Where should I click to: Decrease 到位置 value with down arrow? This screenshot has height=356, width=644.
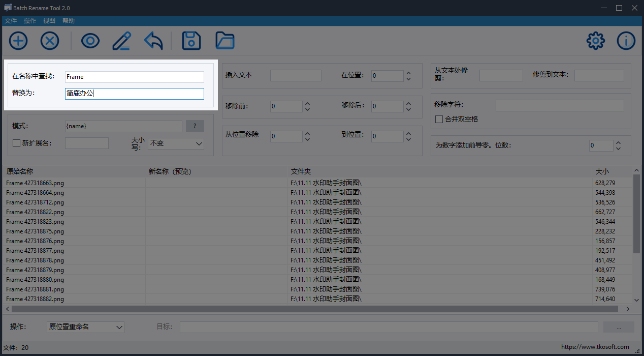point(409,139)
